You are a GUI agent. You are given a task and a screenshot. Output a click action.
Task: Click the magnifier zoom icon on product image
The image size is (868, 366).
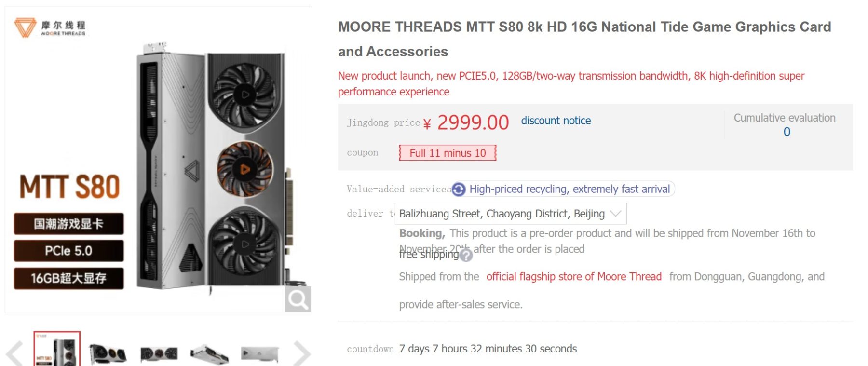click(x=298, y=299)
